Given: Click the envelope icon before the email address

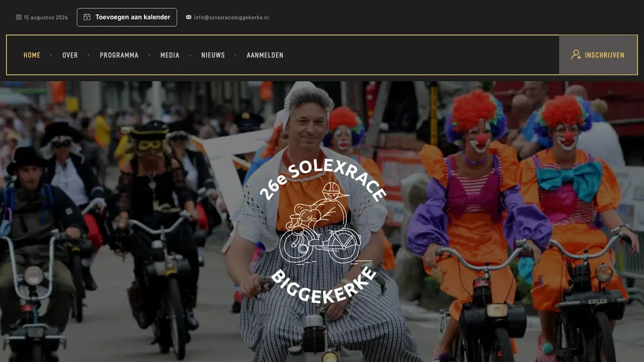Looking at the screenshot, I should coord(189,17).
